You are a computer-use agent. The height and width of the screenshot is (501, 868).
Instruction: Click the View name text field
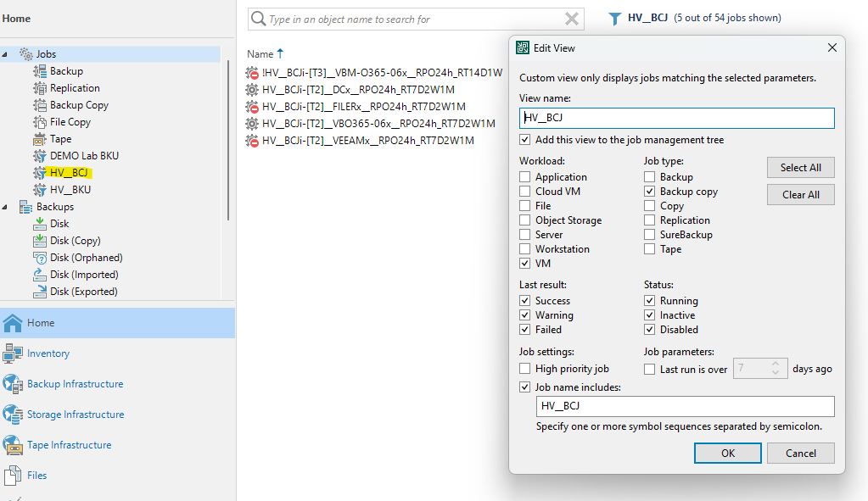[676, 118]
